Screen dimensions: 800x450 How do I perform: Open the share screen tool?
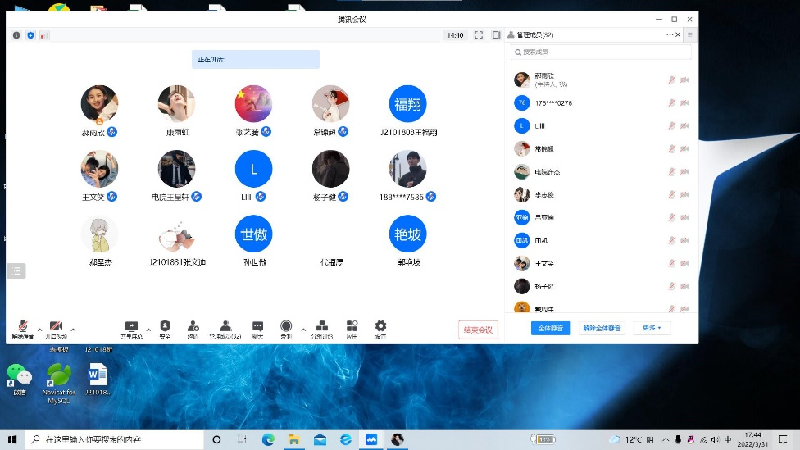pyautogui.click(x=131, y=327)
